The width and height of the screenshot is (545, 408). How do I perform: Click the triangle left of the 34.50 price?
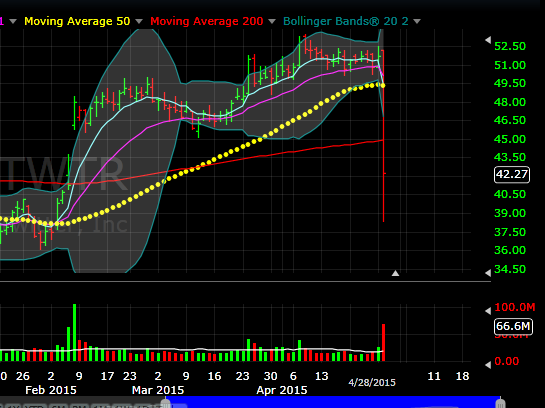click(488, 273)
